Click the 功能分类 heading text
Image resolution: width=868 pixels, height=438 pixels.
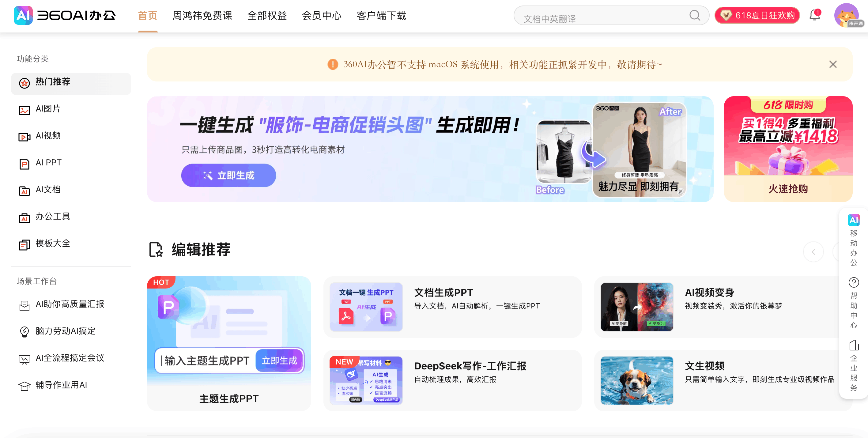click(33, 59)
